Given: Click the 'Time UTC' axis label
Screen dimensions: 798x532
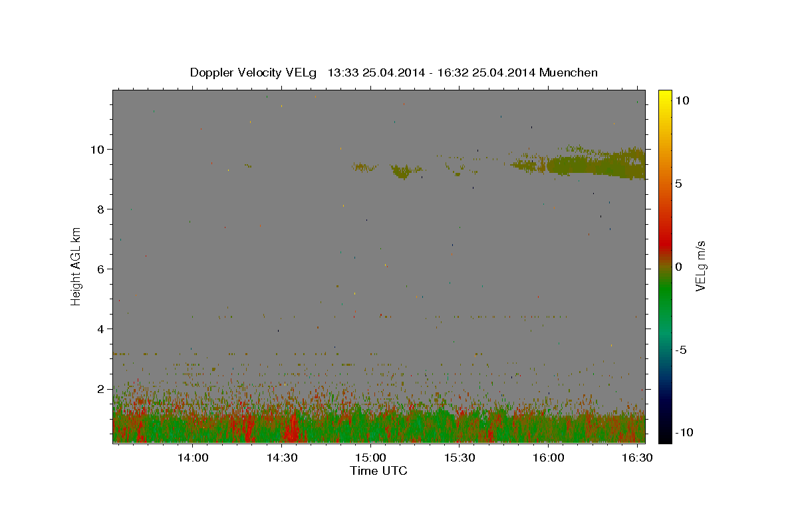Looking at the screenshot, I should coord(378,471).
